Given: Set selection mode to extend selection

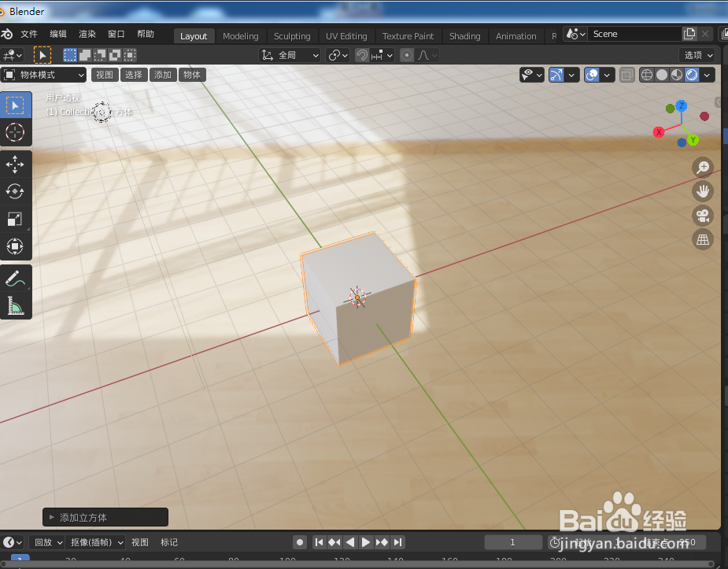Looking at the screenshot, I should (x=85, y=55).
